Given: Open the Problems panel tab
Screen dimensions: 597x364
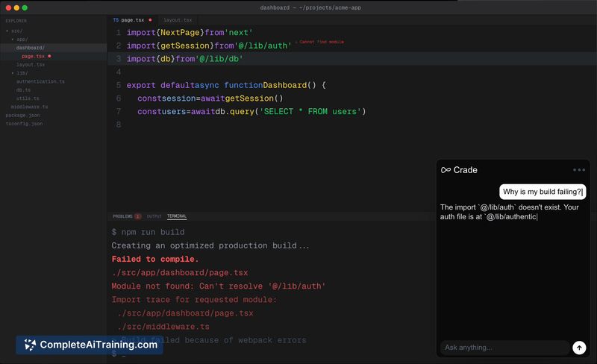Looking at the screenshot, I should [122, 216].
